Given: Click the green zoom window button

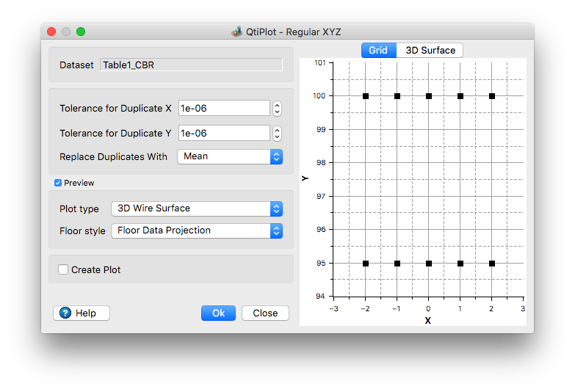Looking at the screenshot, I should (x=81, y=32).
